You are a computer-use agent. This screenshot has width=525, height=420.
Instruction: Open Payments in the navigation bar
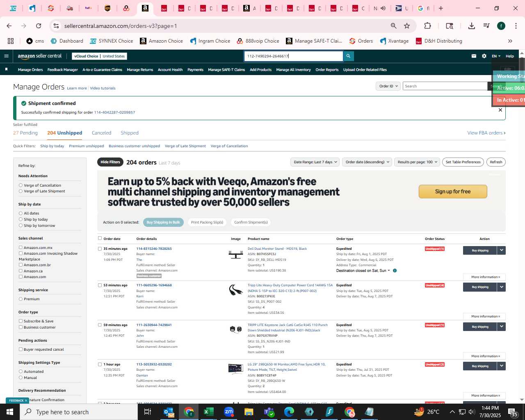point(195,70)
